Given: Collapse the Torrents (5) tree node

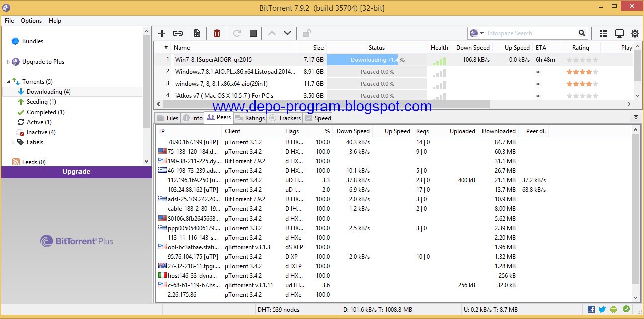Looking at the screenshot, I should pos(8,82).
